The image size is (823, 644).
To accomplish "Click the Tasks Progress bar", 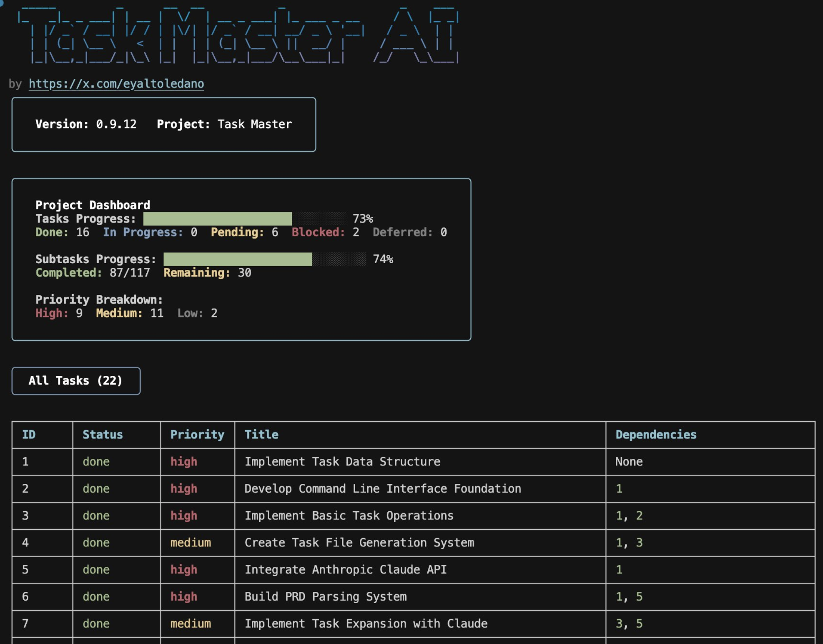I will tap(244, 219).
